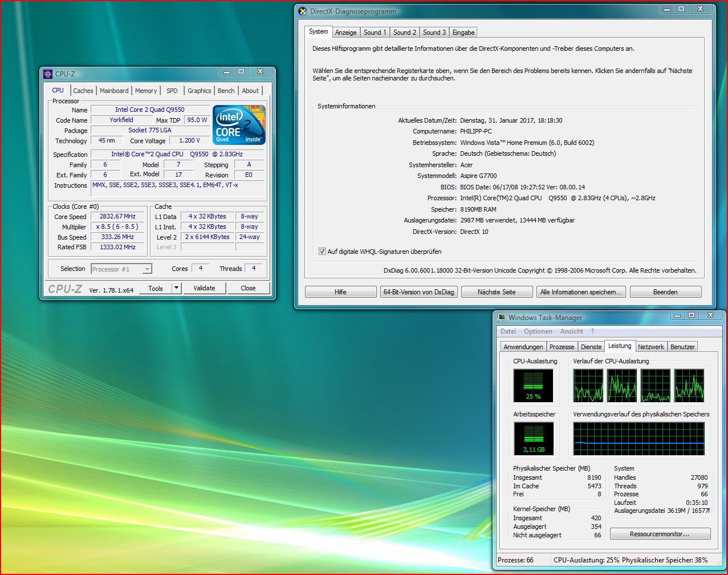Select the CPU tab in CPU-Z
728x575 pixels.
(x=58, y=90)
